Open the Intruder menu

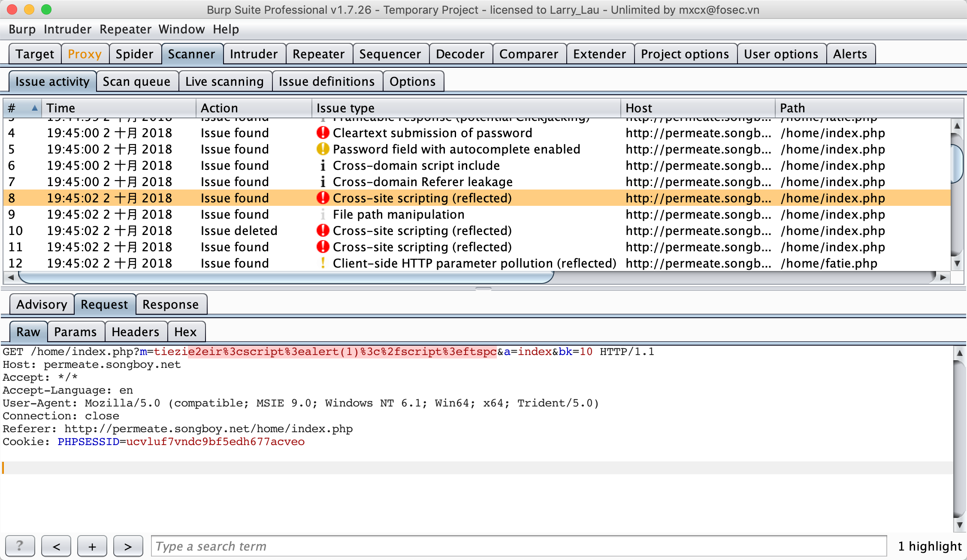(x=67, y=29)
